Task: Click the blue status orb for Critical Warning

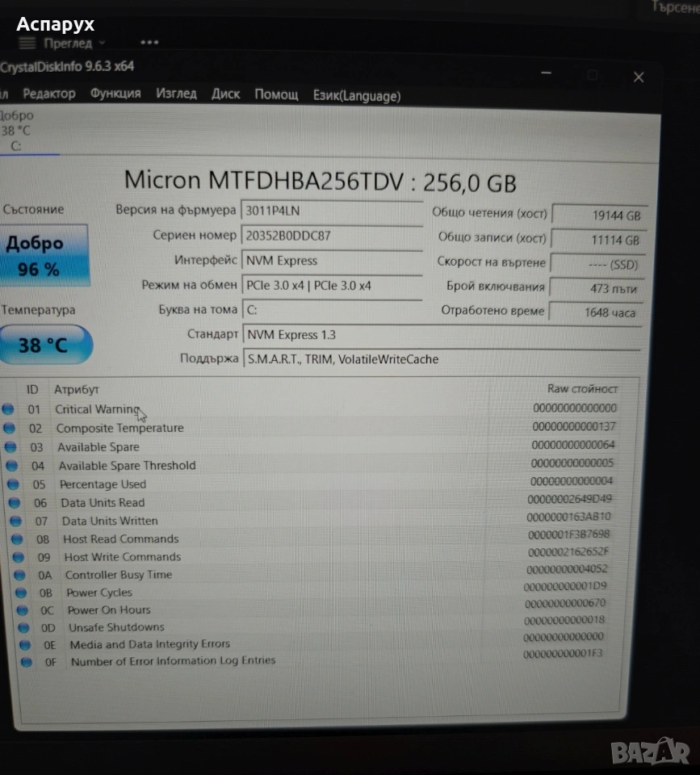Action: tap(8, 409)
